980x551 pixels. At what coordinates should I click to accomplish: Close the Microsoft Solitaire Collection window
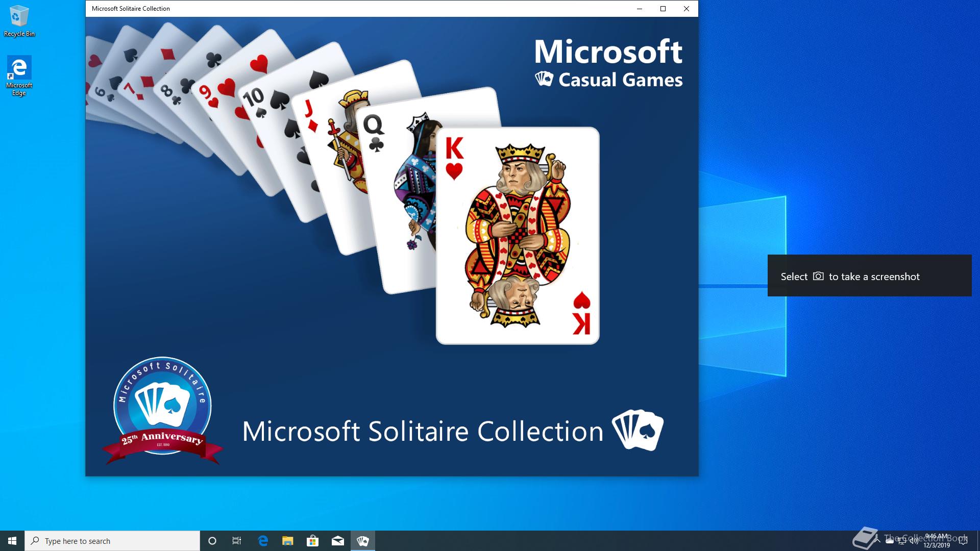687,9
